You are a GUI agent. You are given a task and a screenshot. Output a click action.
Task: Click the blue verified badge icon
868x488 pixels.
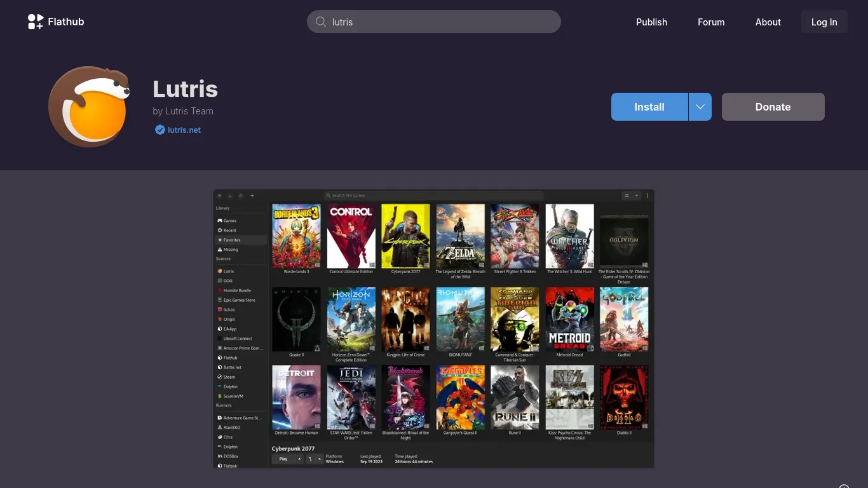point(160,130)
